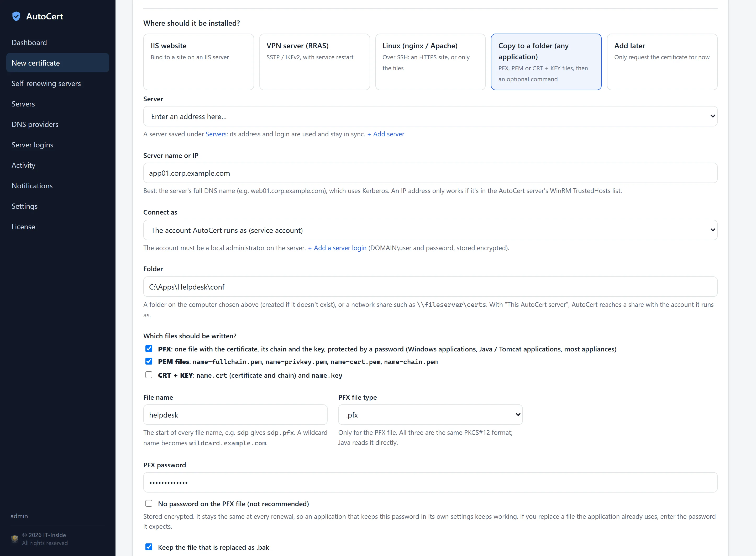Screen dimensions: 756x556
Task: Click + Add a server login link
Action: (x=337, y=248)
